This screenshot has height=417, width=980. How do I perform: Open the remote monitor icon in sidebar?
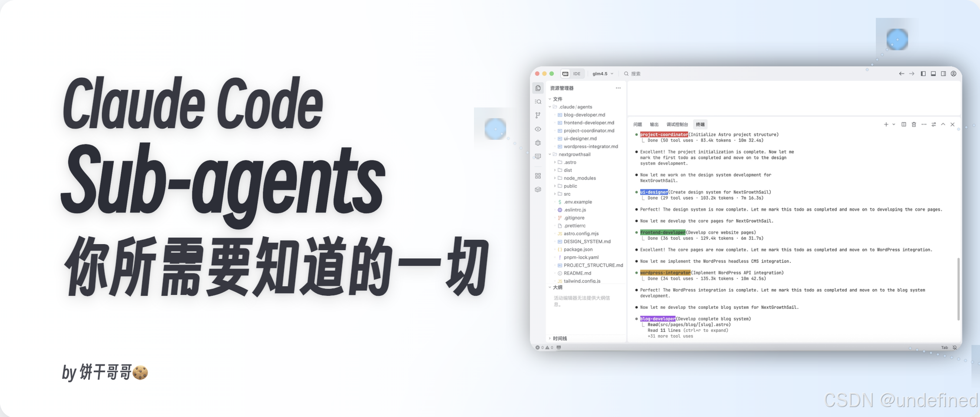538,156
